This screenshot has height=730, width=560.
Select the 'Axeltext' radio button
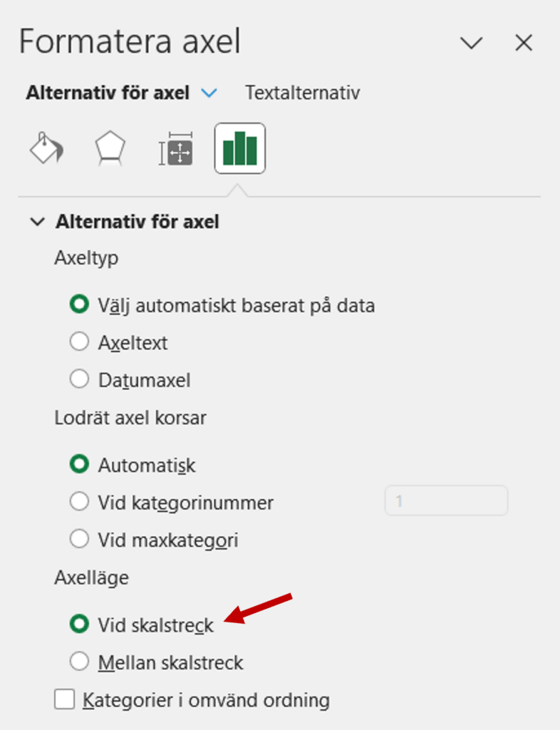[x=79, y=341]
